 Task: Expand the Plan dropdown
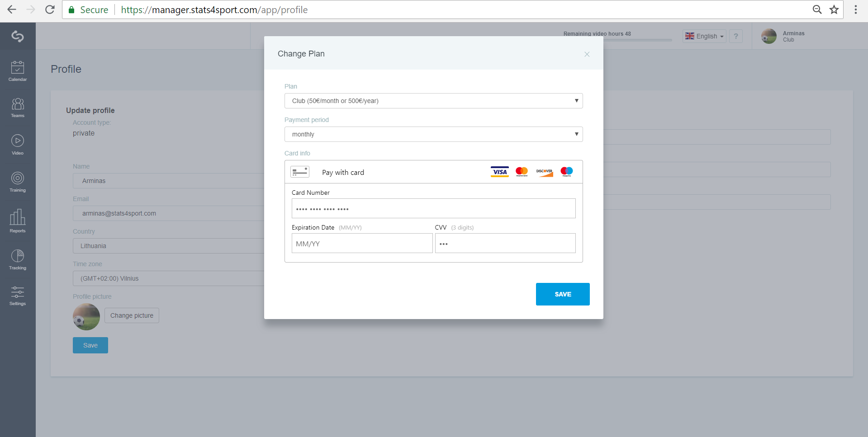pyautogui.click(x=433, y=101)
